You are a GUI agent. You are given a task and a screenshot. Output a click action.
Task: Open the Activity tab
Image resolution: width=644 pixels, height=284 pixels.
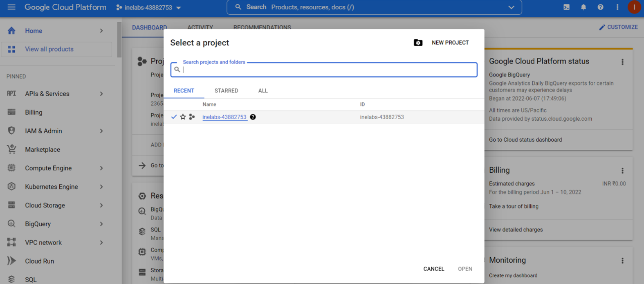pyautogui.click(x=200, y=27)
